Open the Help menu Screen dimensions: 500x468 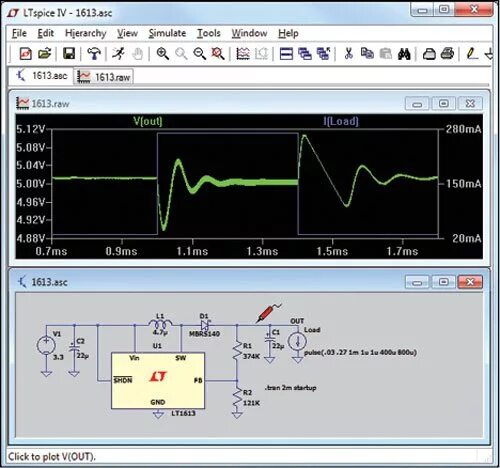pyautogui.click(x=288, y=33)
